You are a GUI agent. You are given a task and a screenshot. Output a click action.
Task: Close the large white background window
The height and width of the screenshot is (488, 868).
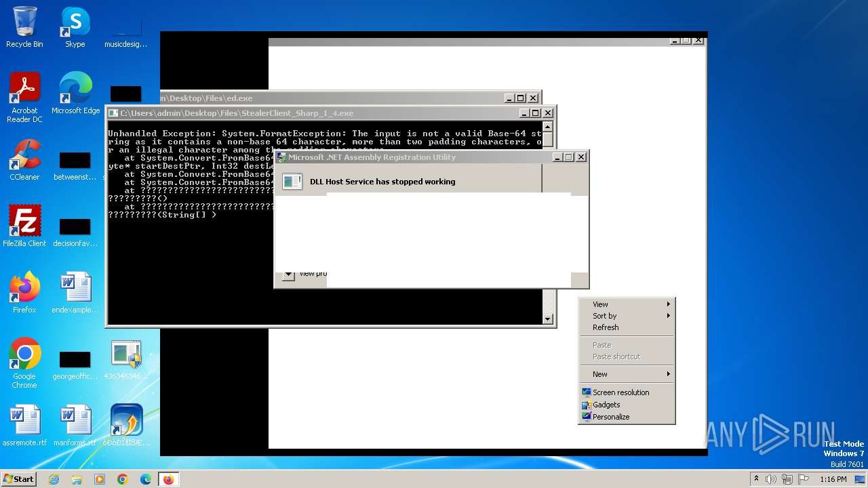[x=698, y=41]
